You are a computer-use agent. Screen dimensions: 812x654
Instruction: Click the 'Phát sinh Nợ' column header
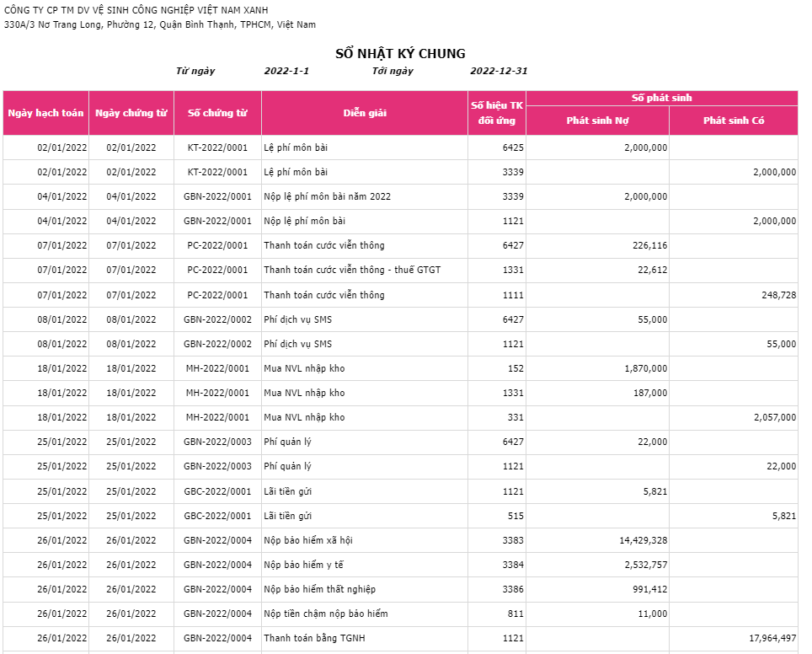tap(597, 121)
